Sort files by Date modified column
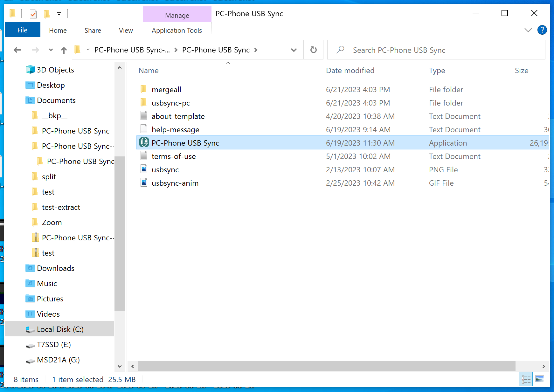The height and width of the screenshot is (392, 554). (x=350, y=71)
